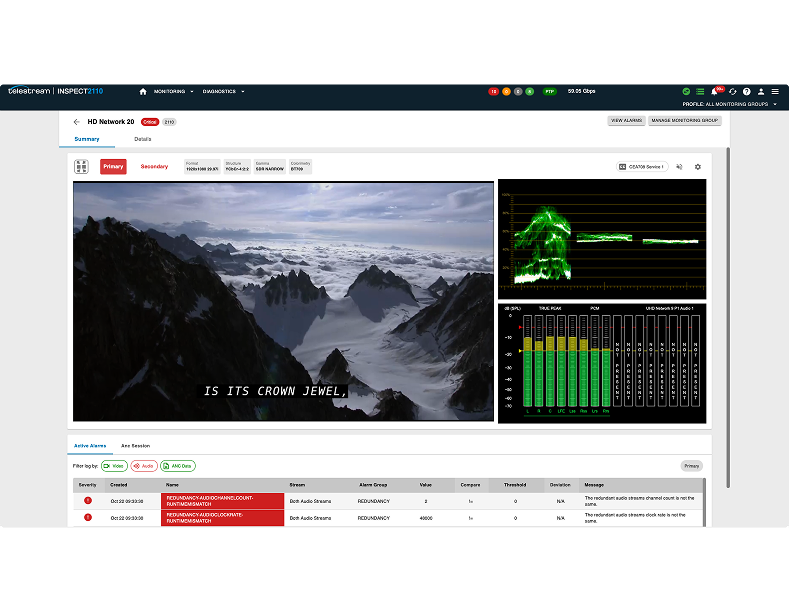Open the multiviewer grid layout icon
This screenshot has height=612, width=789.
[x=82, y=167]
